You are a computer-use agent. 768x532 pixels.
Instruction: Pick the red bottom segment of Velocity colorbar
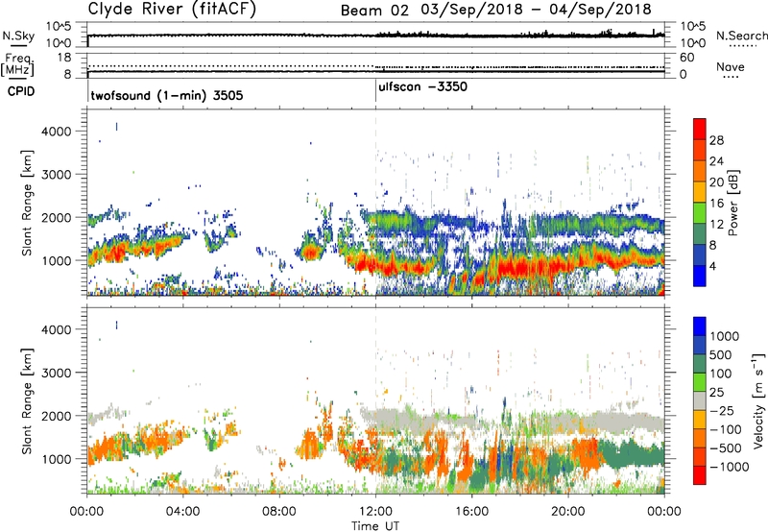point(700,475)
